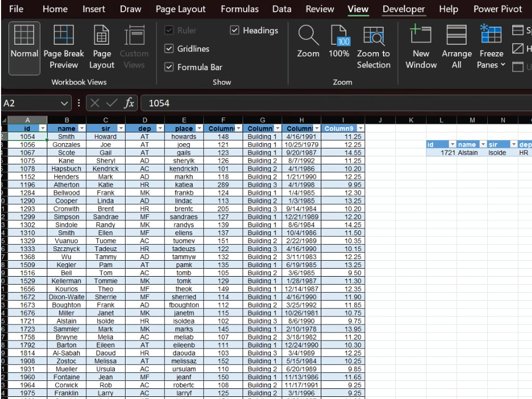Image resolution: width=532 pixels, height=399 pixels.
Task: Select the date cell 10/25/1979
Action: pyautogui.click(x=301, y=145)
